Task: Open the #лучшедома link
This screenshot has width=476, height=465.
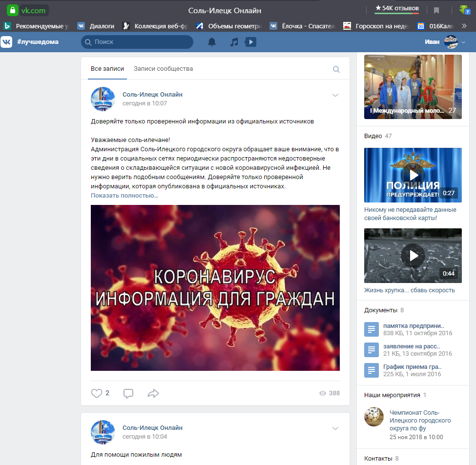Action: point(38,42)
